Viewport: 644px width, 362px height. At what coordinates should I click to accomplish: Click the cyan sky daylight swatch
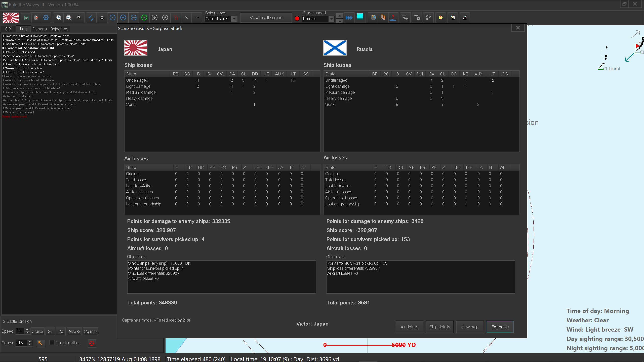pyautogui.click(x=360, y=17)
